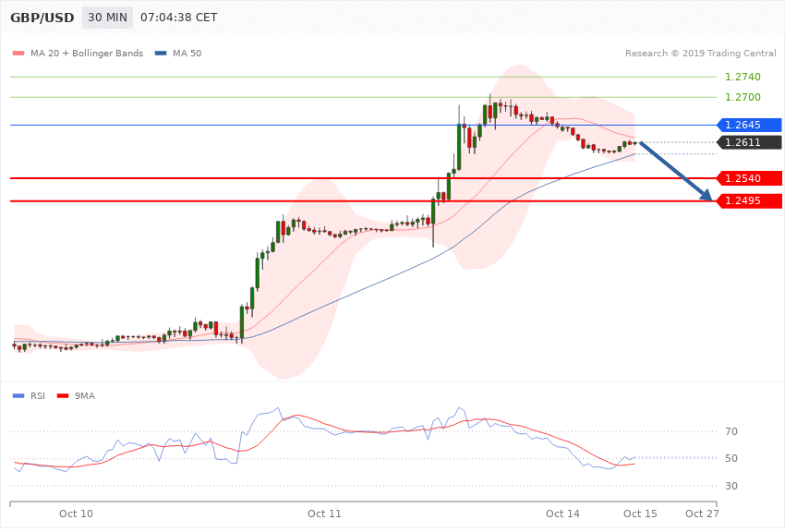Click the RSI 30 level label
785x532 pixels.
[x=731, y=486]
